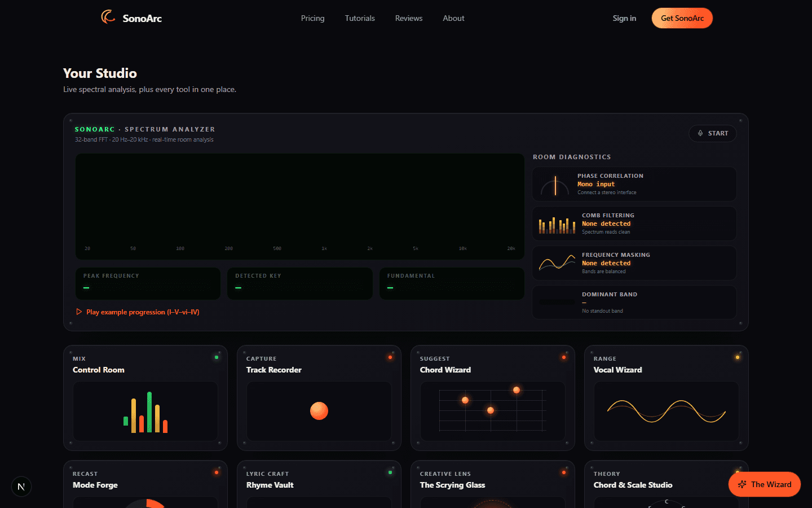The image size is (812, 508).
Task: Click the Peak Frequency readout box
Action: click(x=148, y=283)
